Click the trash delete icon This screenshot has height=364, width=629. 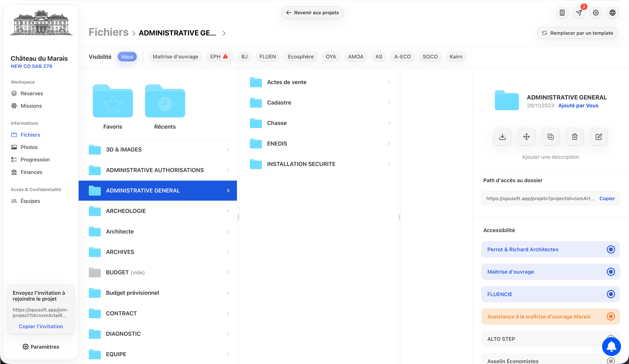(575, 137)
